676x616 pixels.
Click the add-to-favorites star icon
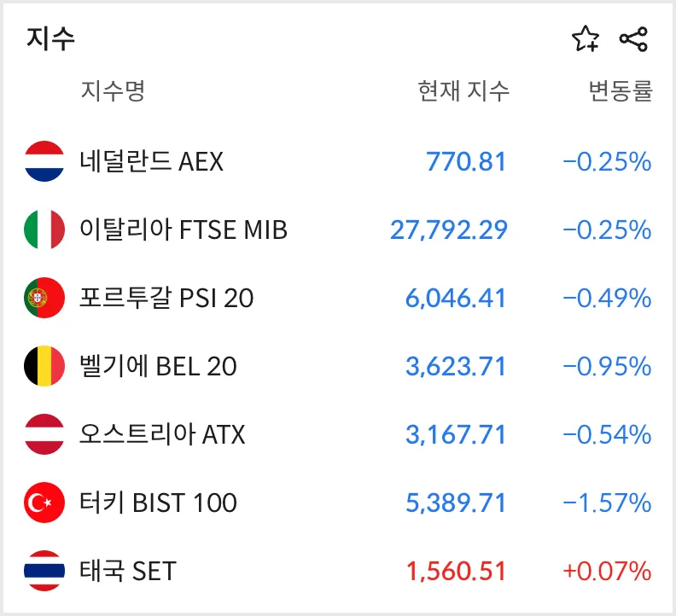tap(586, 38)
